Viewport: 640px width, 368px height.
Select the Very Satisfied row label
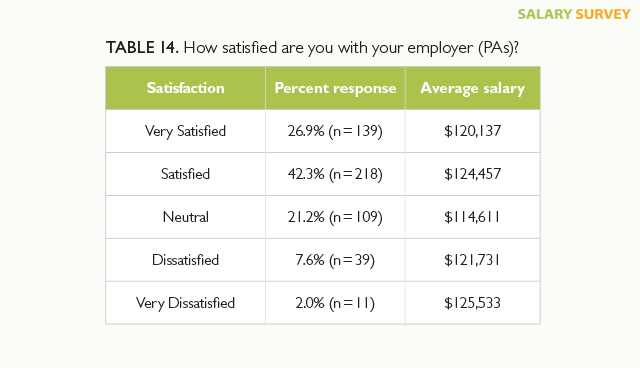pyautogui.click(x=185, y=131)
